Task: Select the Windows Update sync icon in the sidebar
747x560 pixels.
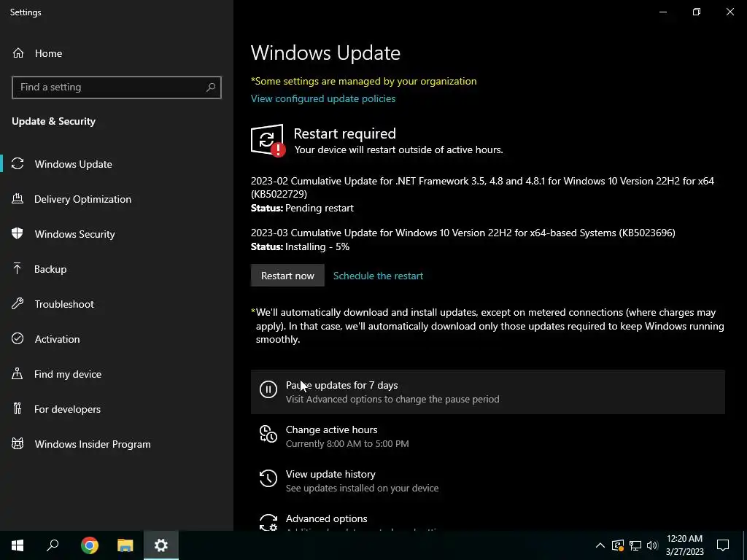Action: tap(18, 164)
